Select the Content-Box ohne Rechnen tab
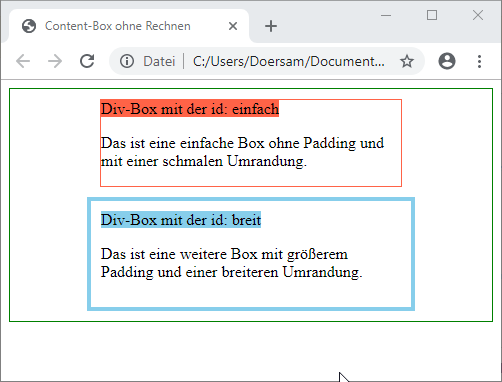502x382 pixels. [x=129, y=26]
